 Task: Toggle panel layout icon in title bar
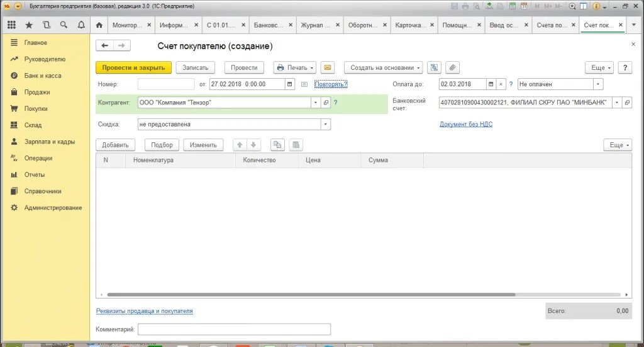pyautogui.click(x=583, y=6)
